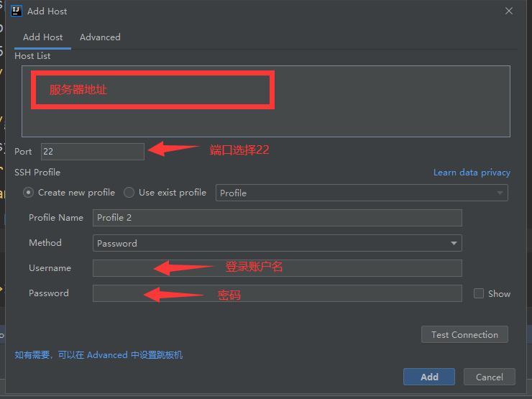Select the Add Host tab
Screen dimensions: 532x399
pos(42,37)
